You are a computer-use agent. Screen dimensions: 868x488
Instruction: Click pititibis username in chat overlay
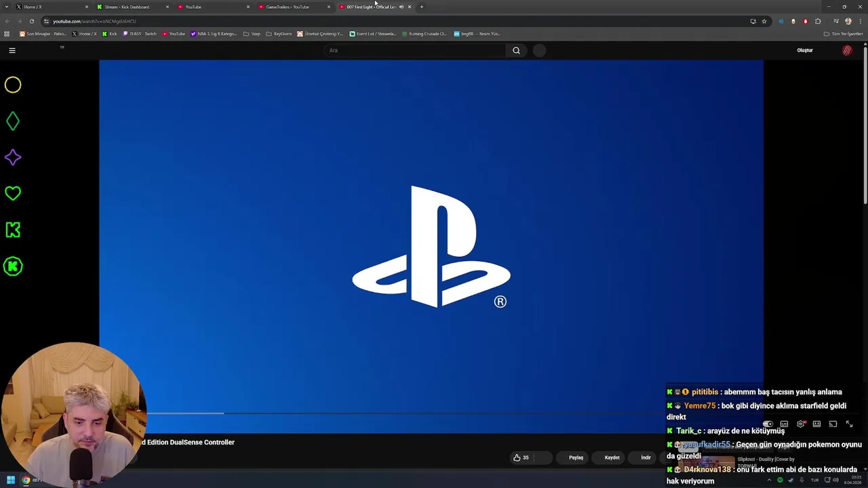[x=705, y=392]
